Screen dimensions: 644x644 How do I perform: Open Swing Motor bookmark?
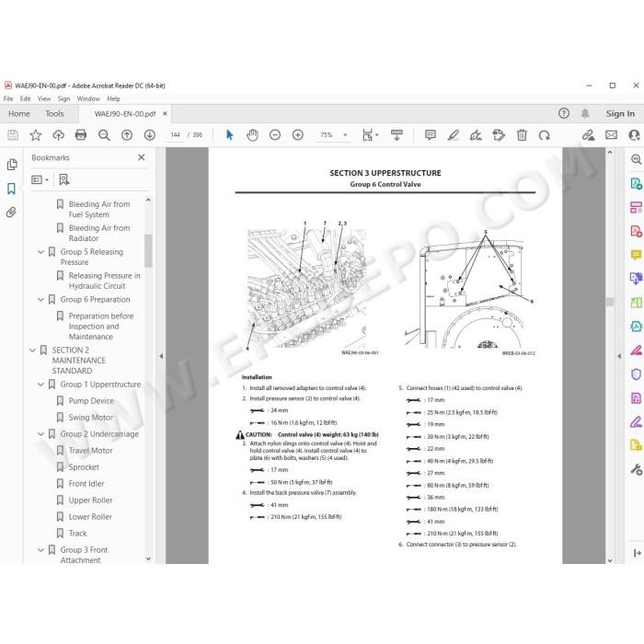pos(91,418)
